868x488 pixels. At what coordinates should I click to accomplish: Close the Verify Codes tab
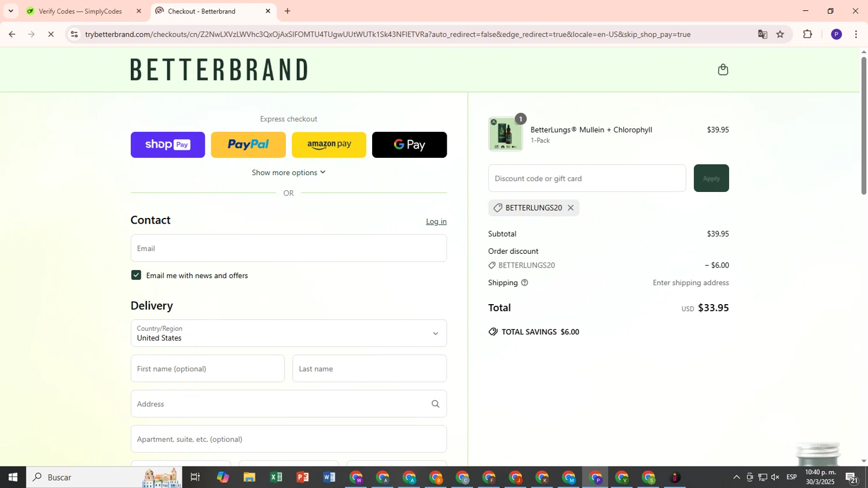tap(138, 11)
